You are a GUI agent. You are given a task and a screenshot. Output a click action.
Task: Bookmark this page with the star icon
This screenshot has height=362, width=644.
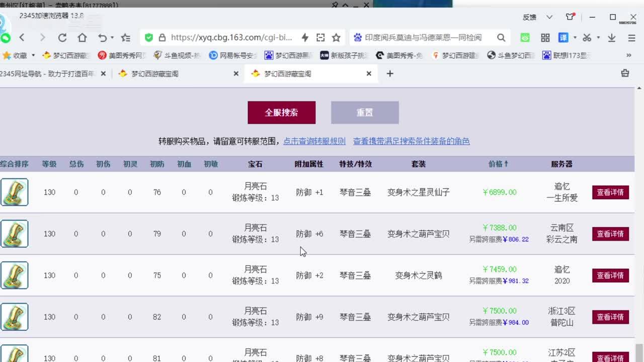[336, 38]
